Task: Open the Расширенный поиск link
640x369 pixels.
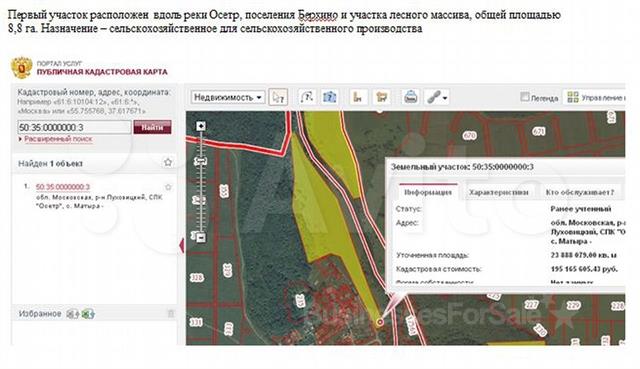Action: [58, 139]
